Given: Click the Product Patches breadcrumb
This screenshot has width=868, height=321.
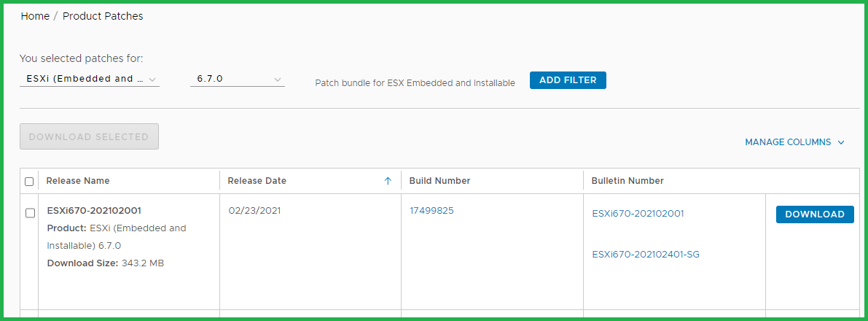Looking at the screenshot, I should pyautogui.click(x=103, y=16).
